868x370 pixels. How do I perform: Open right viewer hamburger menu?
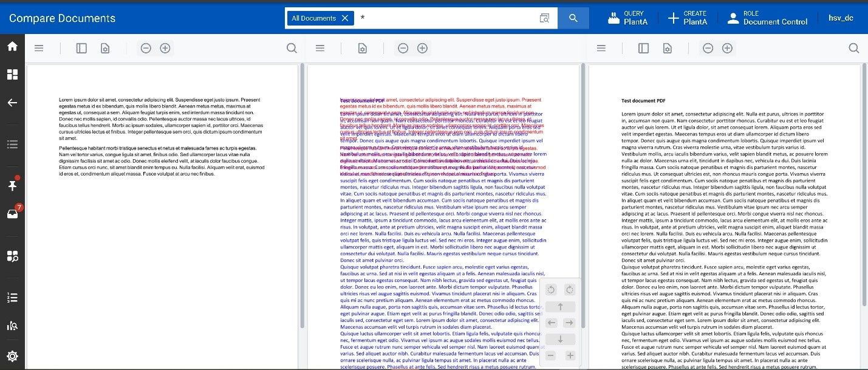click(x=601, y=48)
